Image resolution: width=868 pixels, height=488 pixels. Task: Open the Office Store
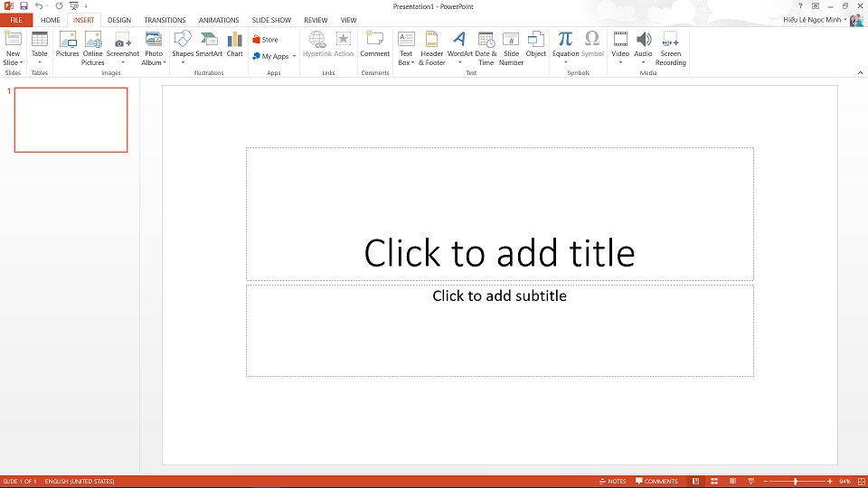265,40
